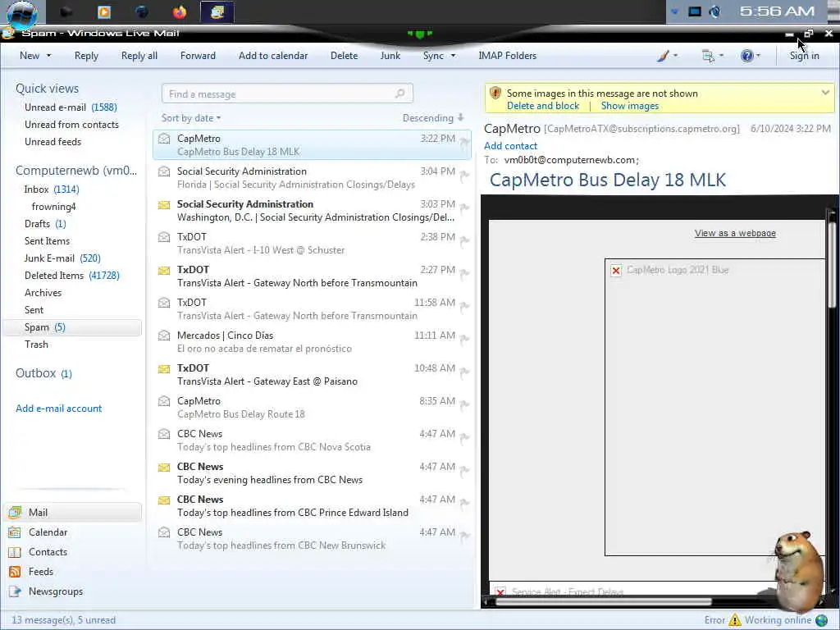Click the Sign in button
The height and width of the screenshot is (630, 840).
point(804,56)
